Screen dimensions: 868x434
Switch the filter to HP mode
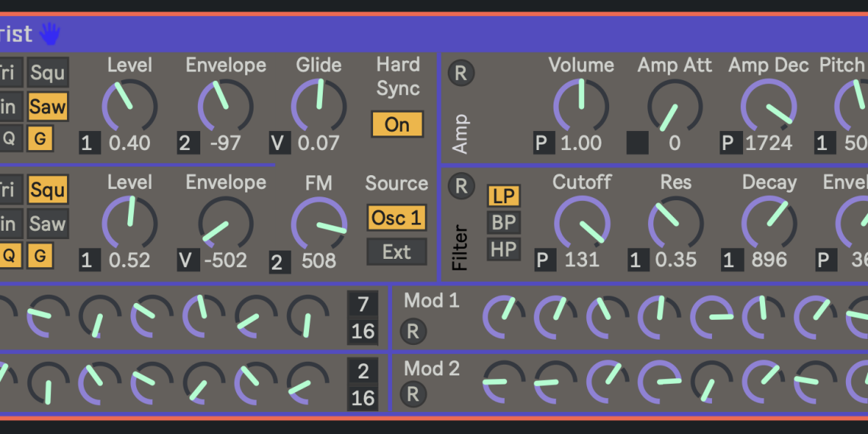coord(503,249)
